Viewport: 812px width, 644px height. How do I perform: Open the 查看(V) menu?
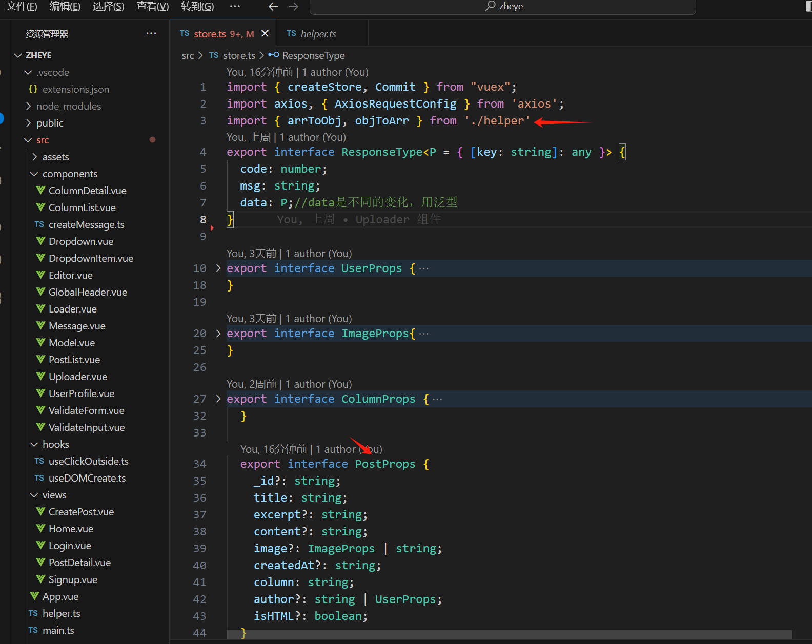coord(152,7)
